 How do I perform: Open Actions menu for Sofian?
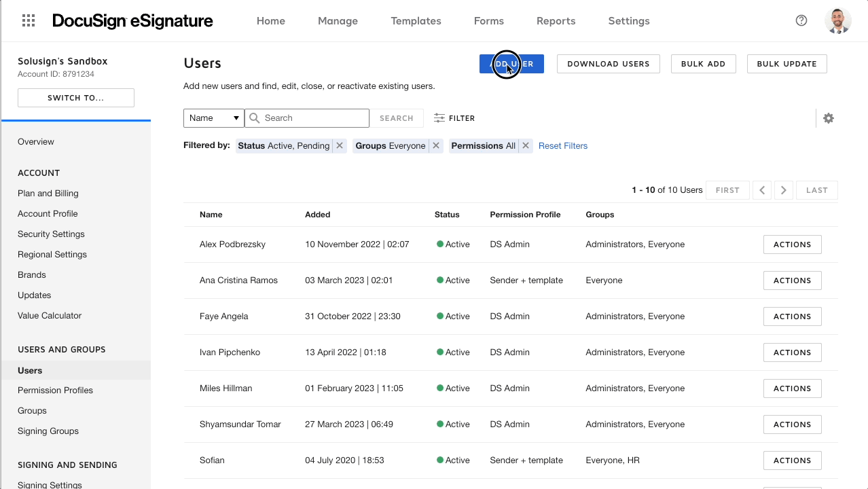793,460
